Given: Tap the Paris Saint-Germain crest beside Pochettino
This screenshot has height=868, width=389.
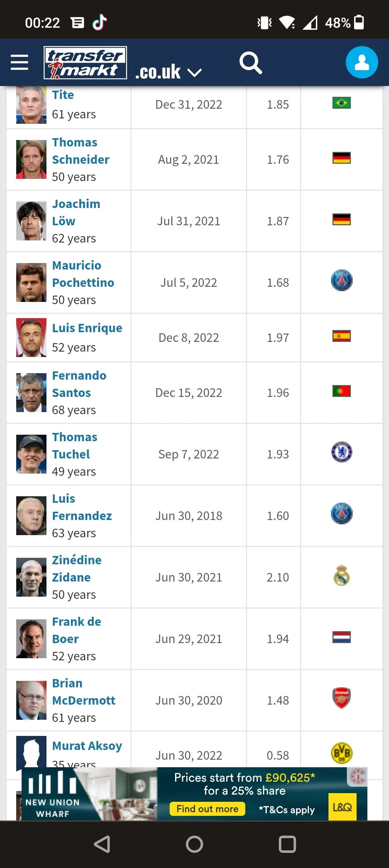Looking at the screenshot, I should point(341,280).
